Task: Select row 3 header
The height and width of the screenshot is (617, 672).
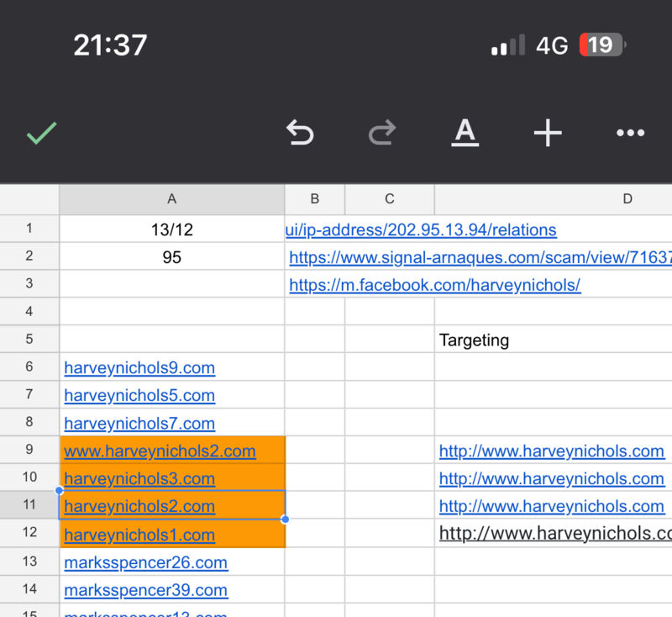Action: pos(29,283)
